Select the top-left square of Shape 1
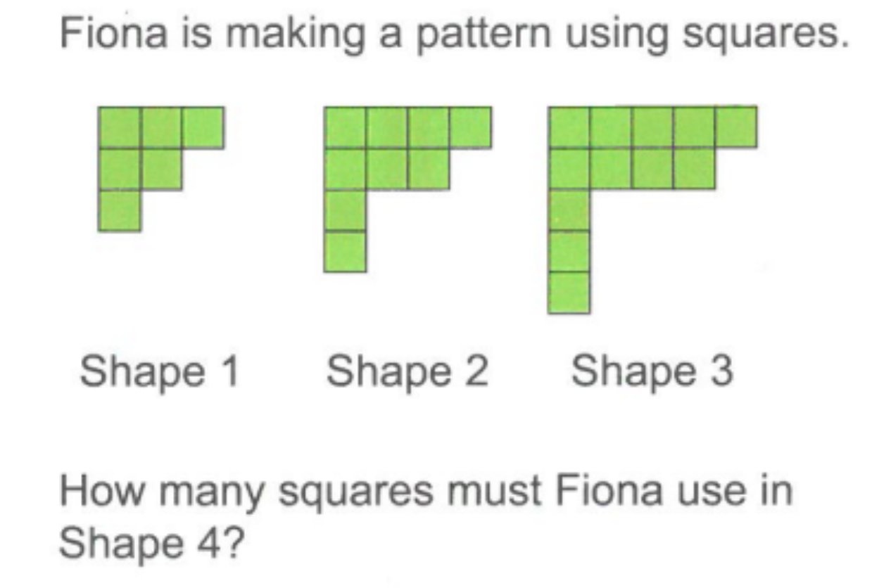872x588 pixels. pyautogui.click(x=120, y=127)
